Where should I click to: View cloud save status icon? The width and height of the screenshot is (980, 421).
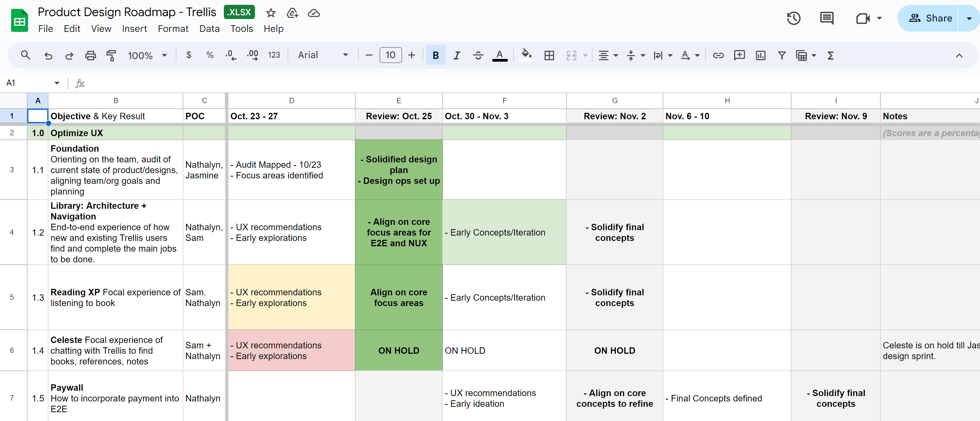(x=314, y=13)
